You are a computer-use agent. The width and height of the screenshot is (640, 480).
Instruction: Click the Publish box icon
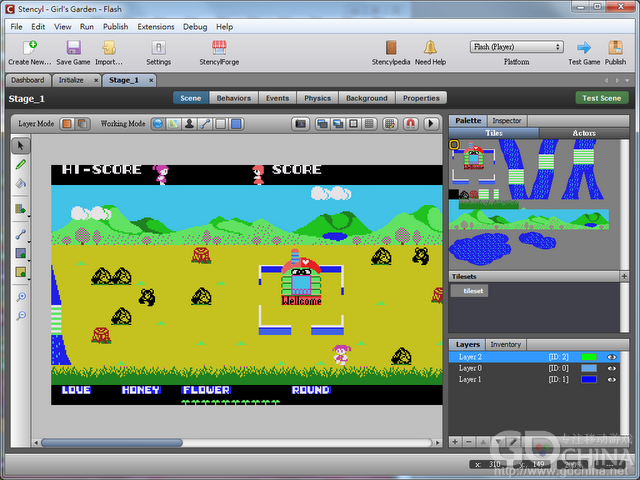pos(615,47)
